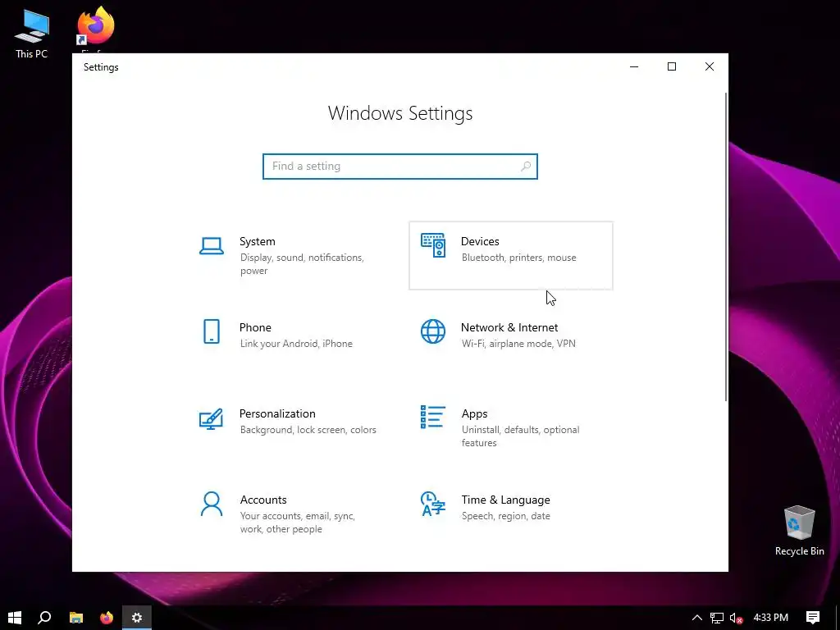Open the Phone settings title
This screenshot has width=840, height=630.
point(255,327)
